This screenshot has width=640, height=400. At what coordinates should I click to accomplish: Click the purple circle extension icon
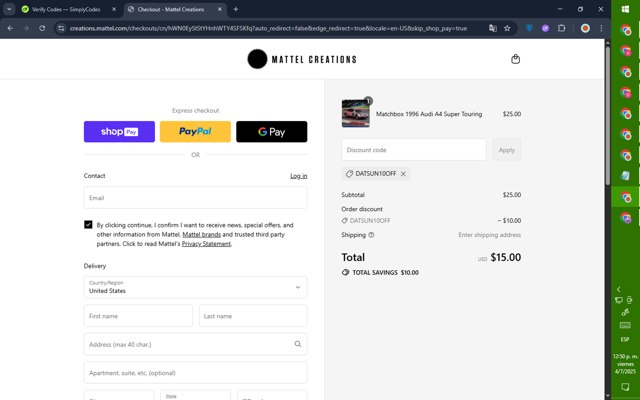coord(545,28)
